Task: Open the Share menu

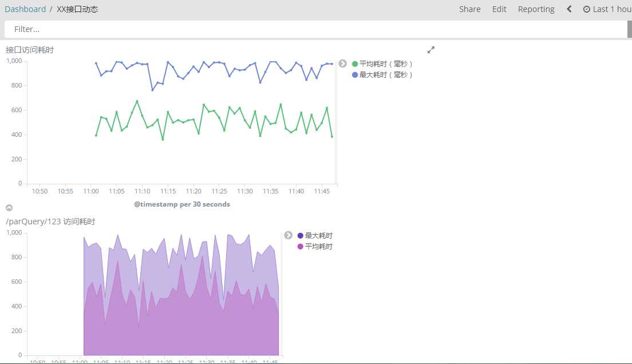Action: (469, 9)
